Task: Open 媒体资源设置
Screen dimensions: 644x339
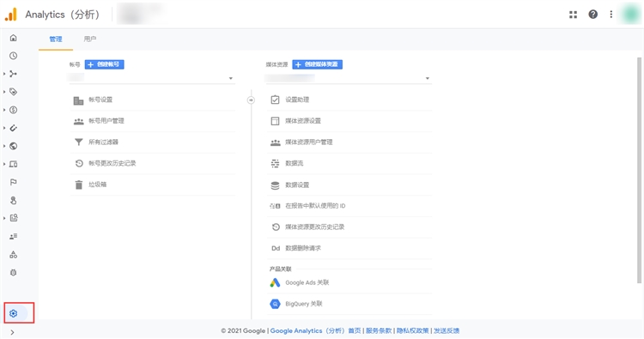Action: pos(349,121)
